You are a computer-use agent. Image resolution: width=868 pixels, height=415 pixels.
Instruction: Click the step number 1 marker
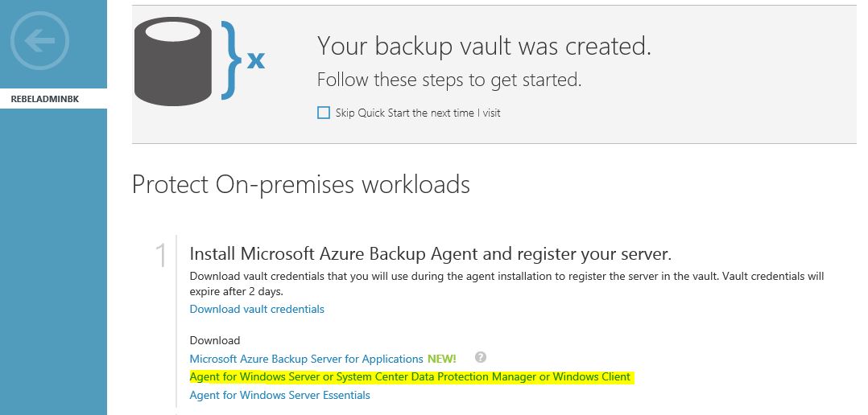[x=161, y=255]
